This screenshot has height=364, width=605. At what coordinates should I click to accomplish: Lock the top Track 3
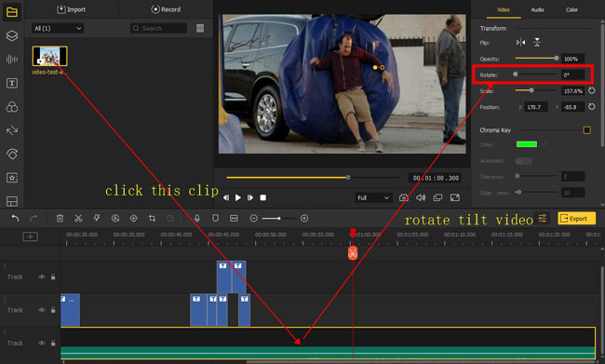[x=53, y=276]
